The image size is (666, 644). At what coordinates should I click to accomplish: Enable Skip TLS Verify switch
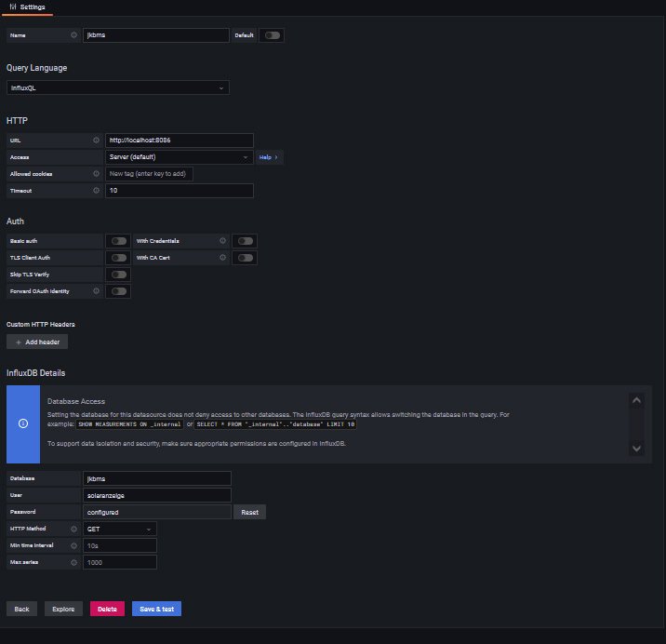pos(118,275)
